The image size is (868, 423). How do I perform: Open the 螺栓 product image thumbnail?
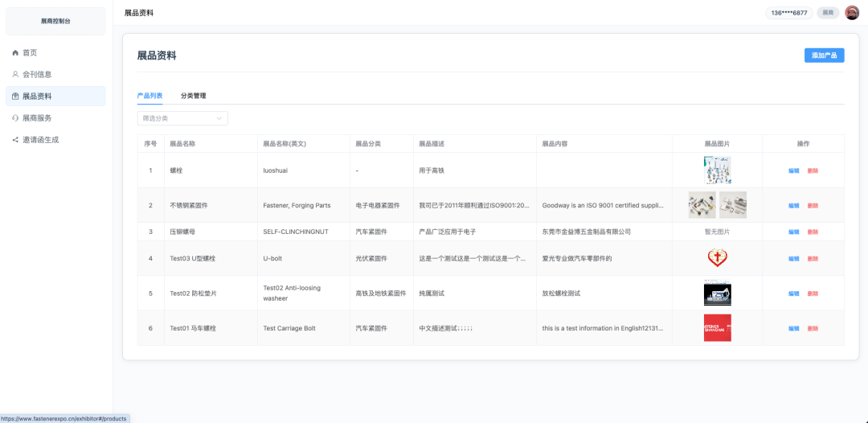717,170
